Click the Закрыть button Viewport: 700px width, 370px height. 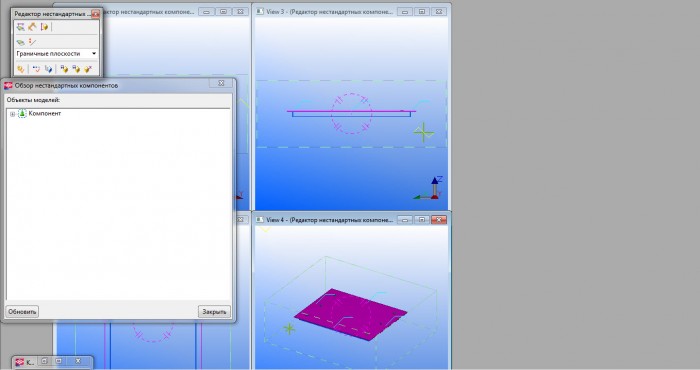tap(214, 312)
